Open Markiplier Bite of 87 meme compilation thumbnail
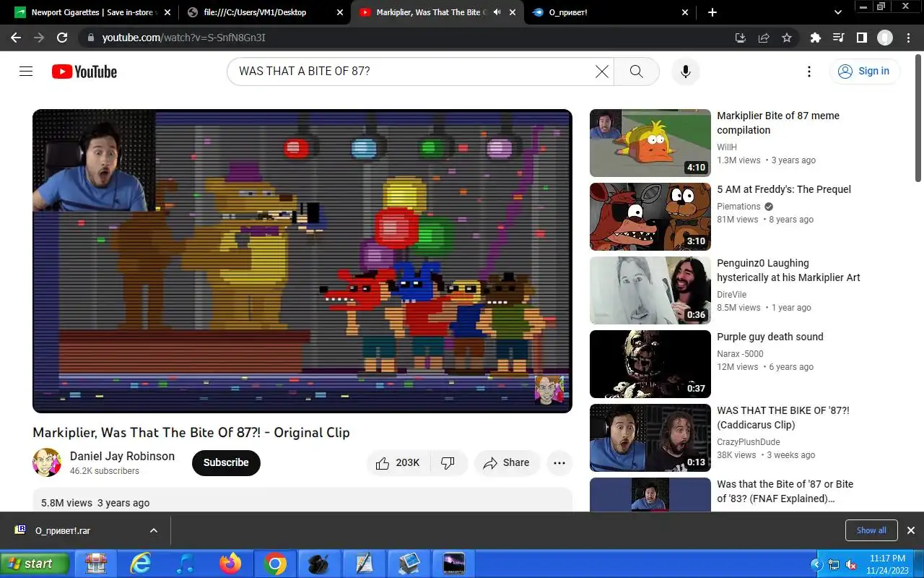This screenshot has height=578, width=924. (x=650, y=143)
